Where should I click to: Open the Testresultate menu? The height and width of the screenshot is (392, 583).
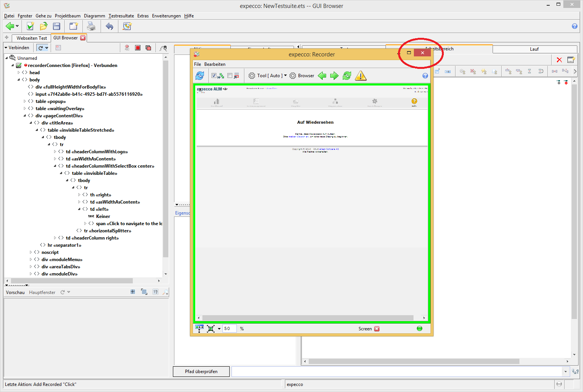pyautogui.click(x=121, y=16)
